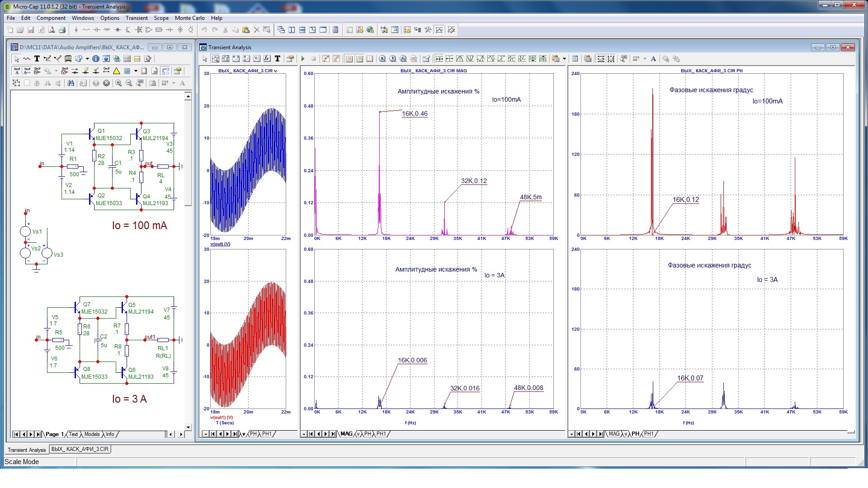Select the ground symbol in component toolbar
The height and width of the screenshot is (488, 868).
coord(76,30)
